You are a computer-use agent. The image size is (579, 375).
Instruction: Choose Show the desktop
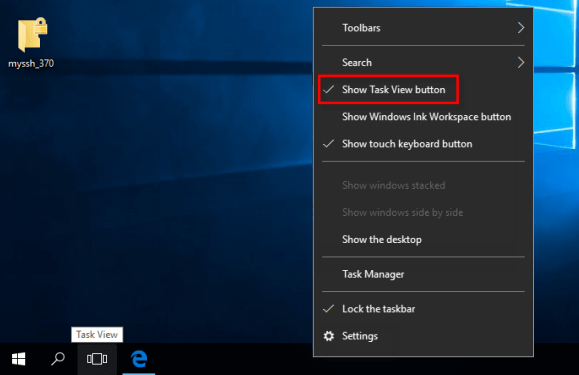click(x=423, y=240)
